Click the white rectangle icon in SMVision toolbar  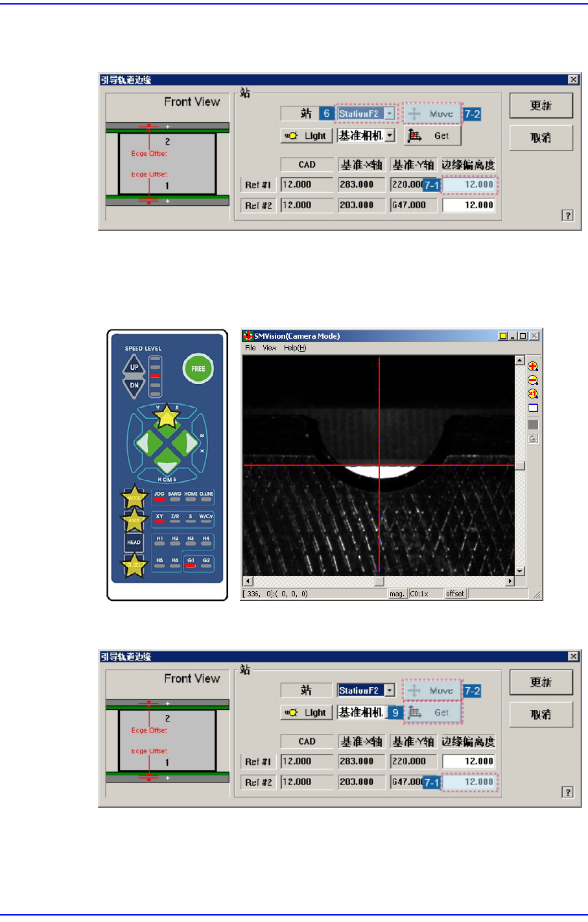pyautogui.click(x=533, y=408)
